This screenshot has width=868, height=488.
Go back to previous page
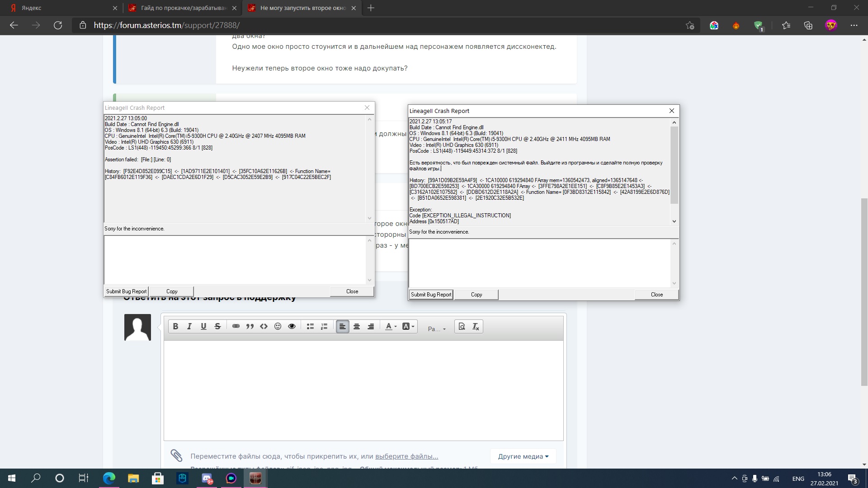[x=14, y=25]
